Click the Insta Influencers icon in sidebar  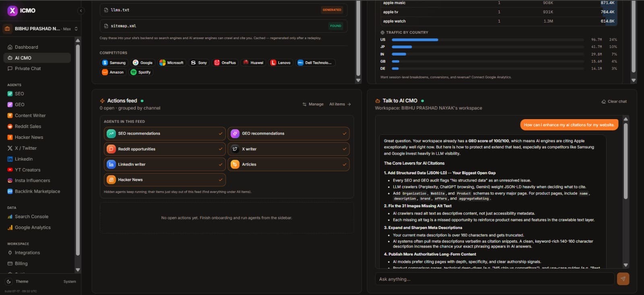[x=10, y=181]
